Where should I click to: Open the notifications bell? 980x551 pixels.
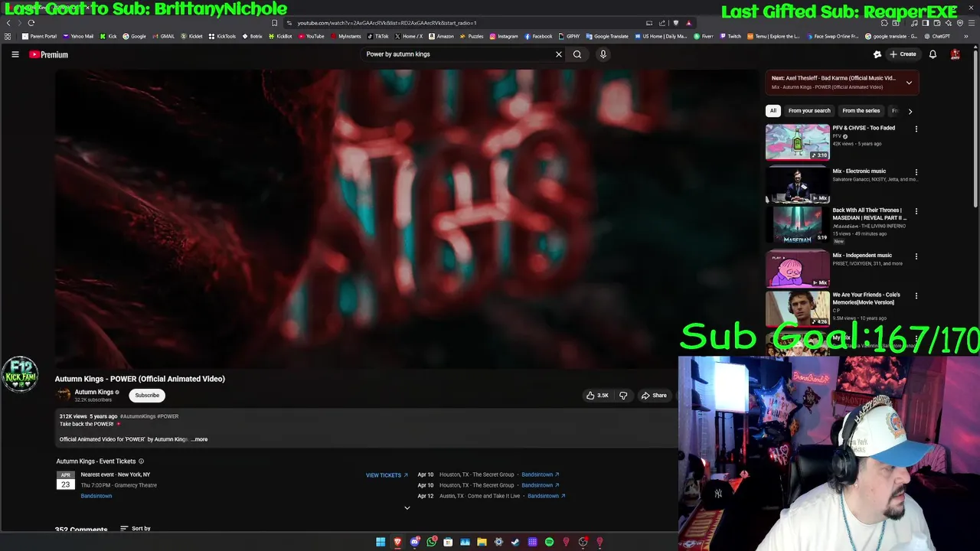pyautogui.click(x=933, y=54)
